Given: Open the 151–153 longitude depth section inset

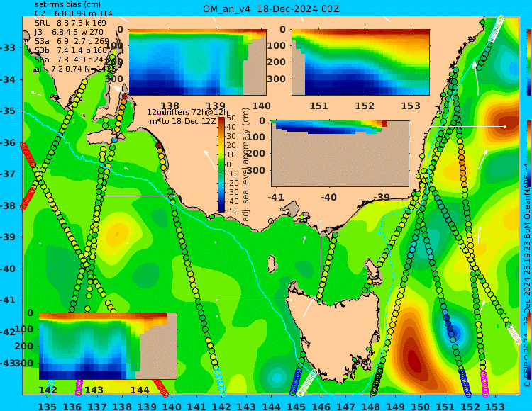Looking at the screenshot, I should coord(360,62).
